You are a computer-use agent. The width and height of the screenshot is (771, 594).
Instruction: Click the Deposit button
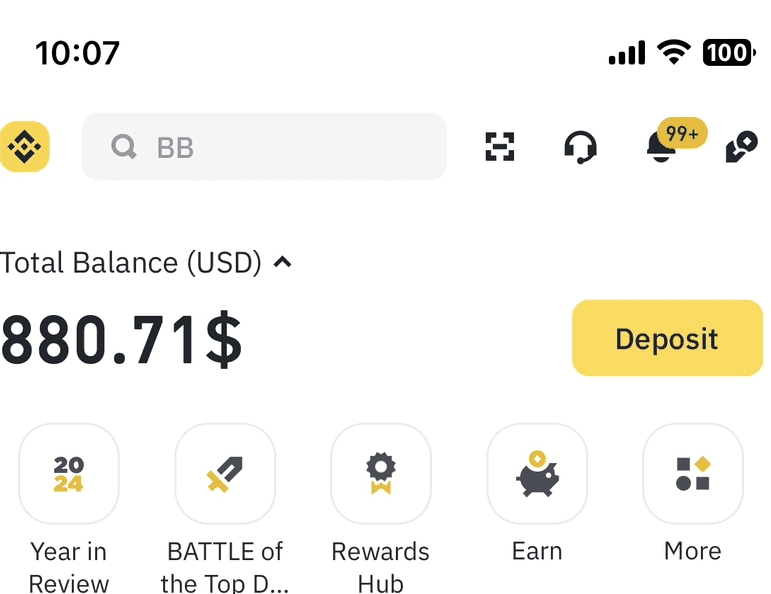coord(668,338)
